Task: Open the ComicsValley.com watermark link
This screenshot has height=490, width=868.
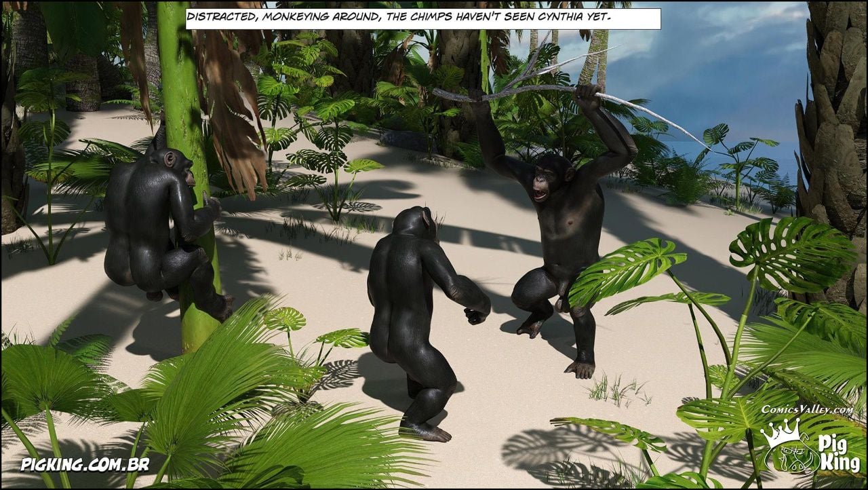Action: [x=806, y=409]
